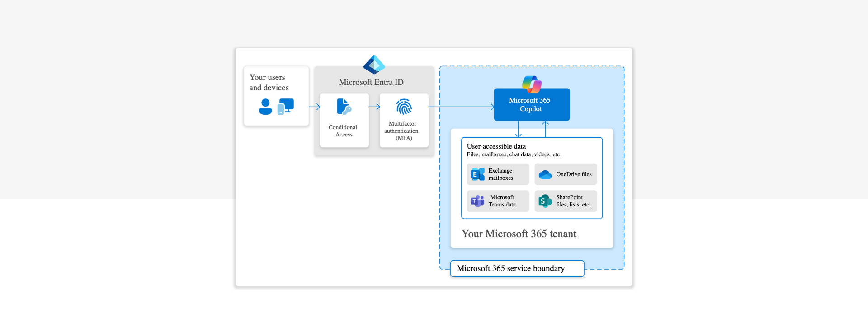Click the devices monitor and phone icon
Screen dimensions: 868x318
286,107
